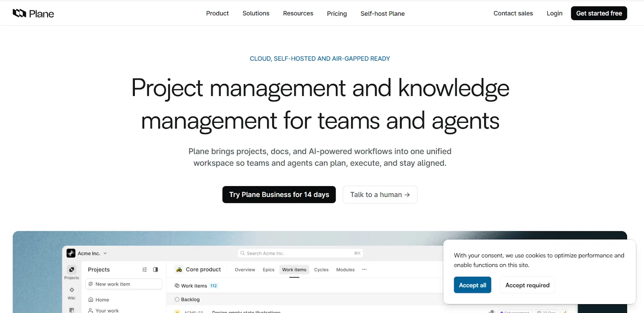Open Acme Inc. workspace logo icon
This screenshot has width=644, height=313.
(71, 253)
